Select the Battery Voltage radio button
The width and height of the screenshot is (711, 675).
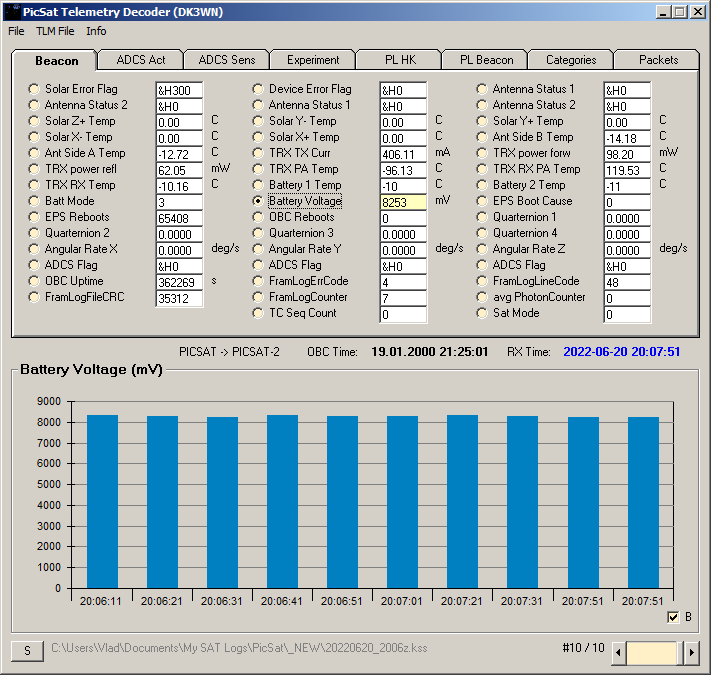(258, 201)
